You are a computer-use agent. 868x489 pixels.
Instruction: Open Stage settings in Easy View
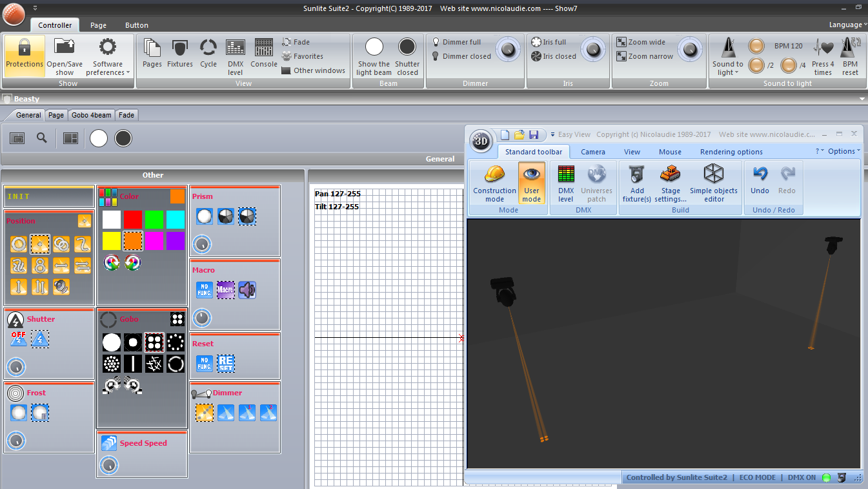pyautogui.click(x=671, y=183)
